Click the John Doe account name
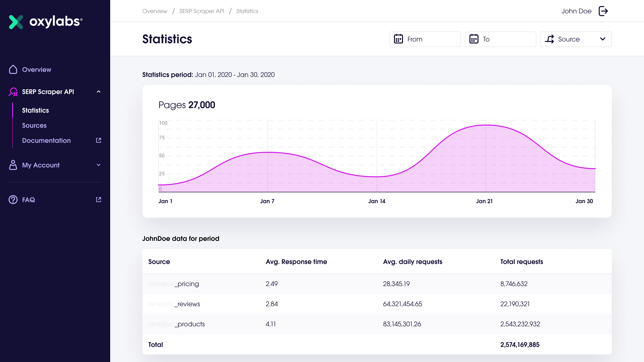 pyautogui.click(x=576, y=11)
